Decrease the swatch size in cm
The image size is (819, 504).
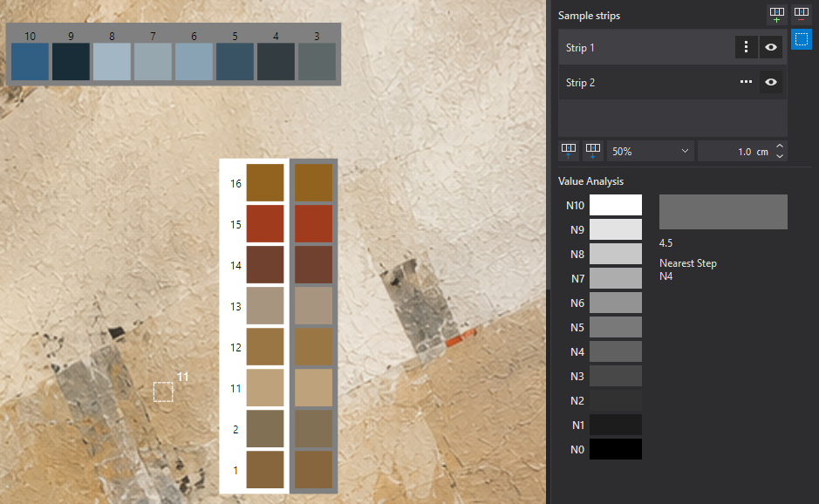[x=779, y=156]
